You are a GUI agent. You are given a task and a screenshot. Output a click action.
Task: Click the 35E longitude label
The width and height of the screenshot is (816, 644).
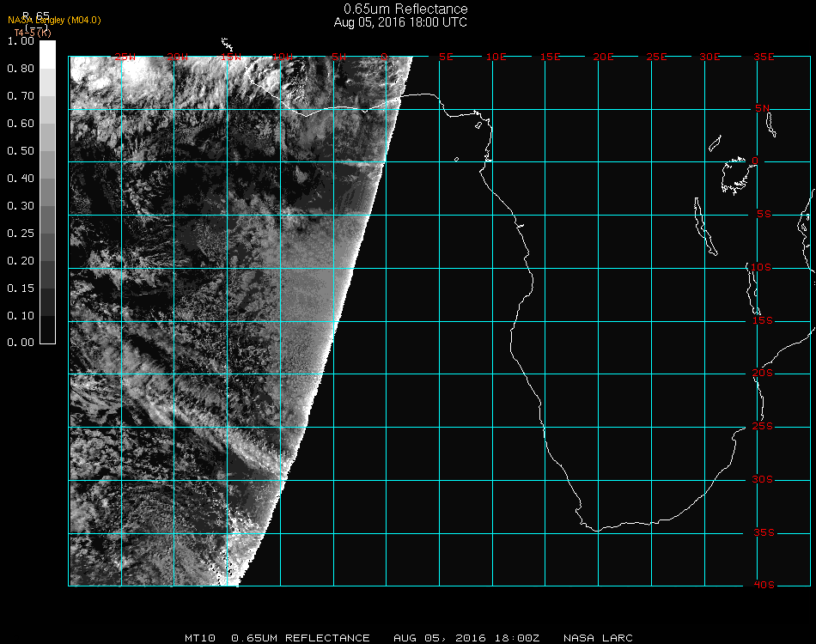(x=764, y=57)
